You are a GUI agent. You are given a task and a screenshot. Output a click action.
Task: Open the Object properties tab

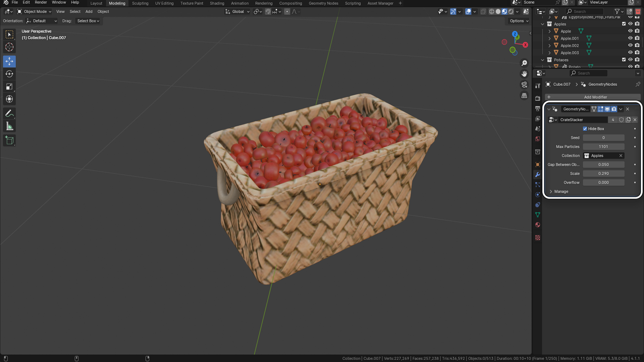click(x=538, y=164)
